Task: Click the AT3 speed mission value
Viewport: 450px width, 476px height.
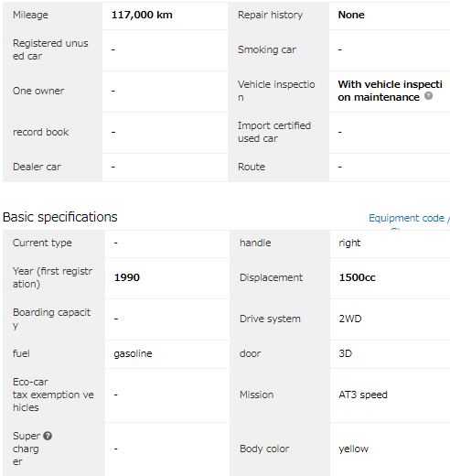Action: pos(363,395)
